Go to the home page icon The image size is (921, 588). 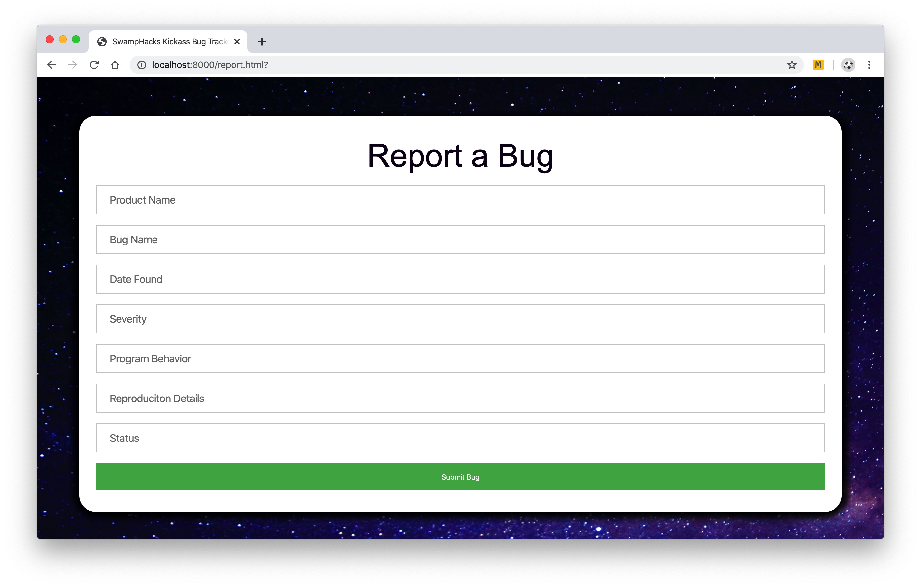(x=115, y=65)
